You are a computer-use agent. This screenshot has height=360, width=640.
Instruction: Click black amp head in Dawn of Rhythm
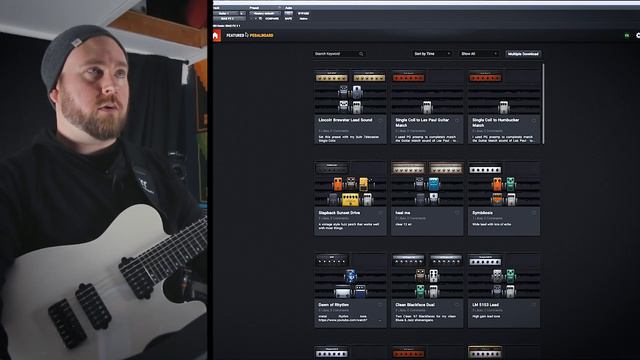332,260
